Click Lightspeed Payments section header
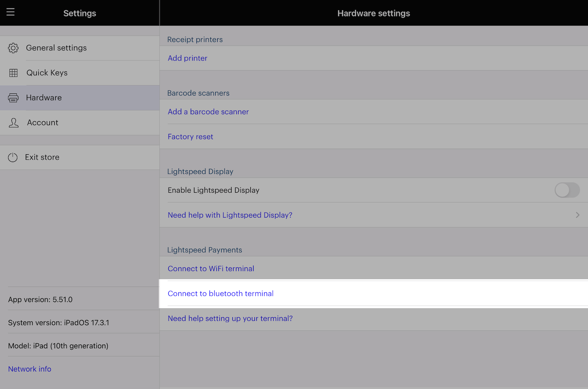The width and height of the screenshot is (588, 389). (205, 250)
